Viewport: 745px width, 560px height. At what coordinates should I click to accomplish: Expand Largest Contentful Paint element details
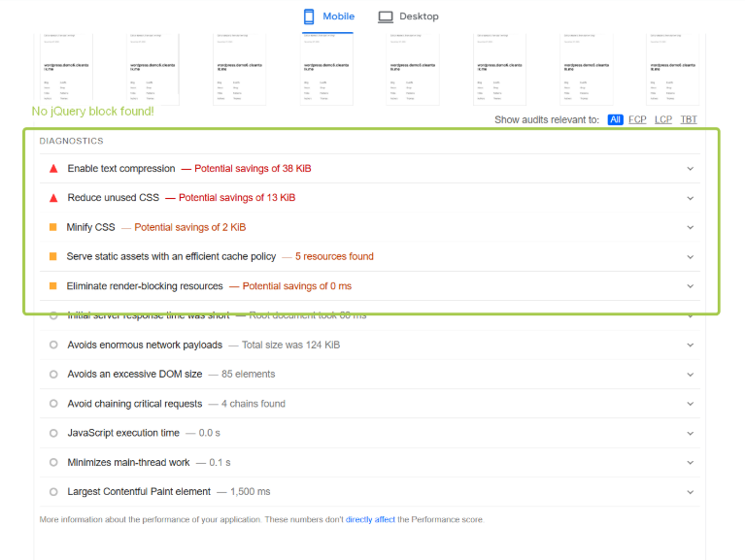(x=691, y=492)
